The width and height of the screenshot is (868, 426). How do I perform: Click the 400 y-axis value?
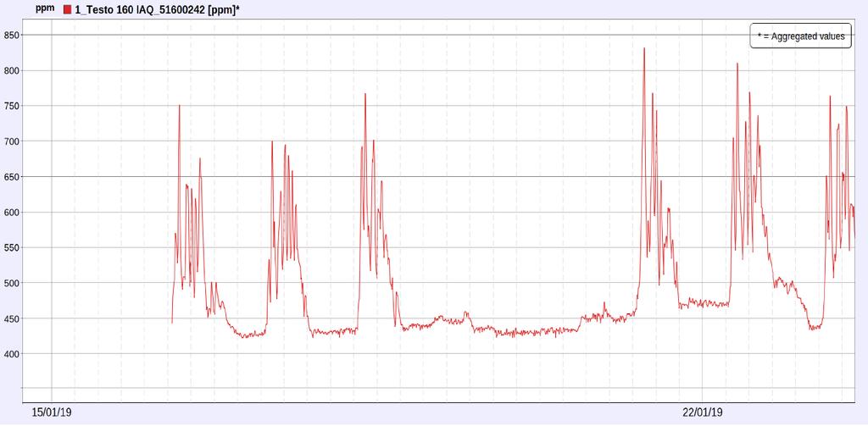pyautogui.click(x=12, y=354)
